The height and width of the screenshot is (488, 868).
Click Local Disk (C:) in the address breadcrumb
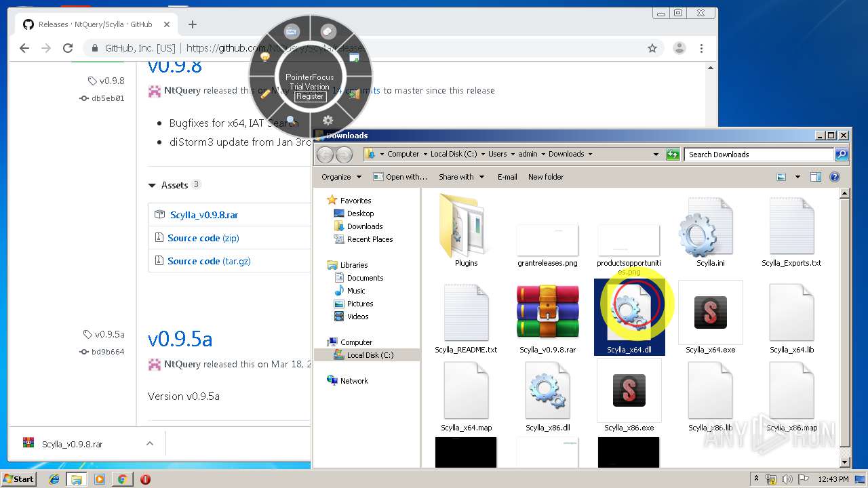click(x=455, y=154)
